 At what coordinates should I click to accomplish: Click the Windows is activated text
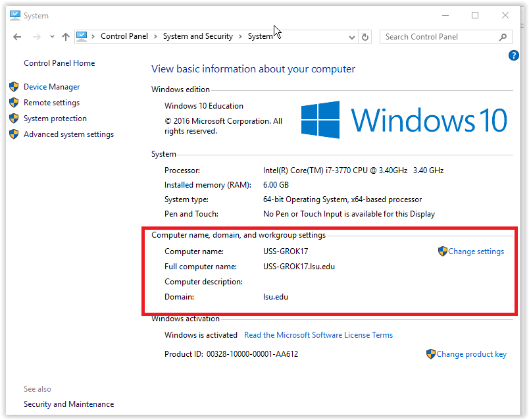point(201,335)
